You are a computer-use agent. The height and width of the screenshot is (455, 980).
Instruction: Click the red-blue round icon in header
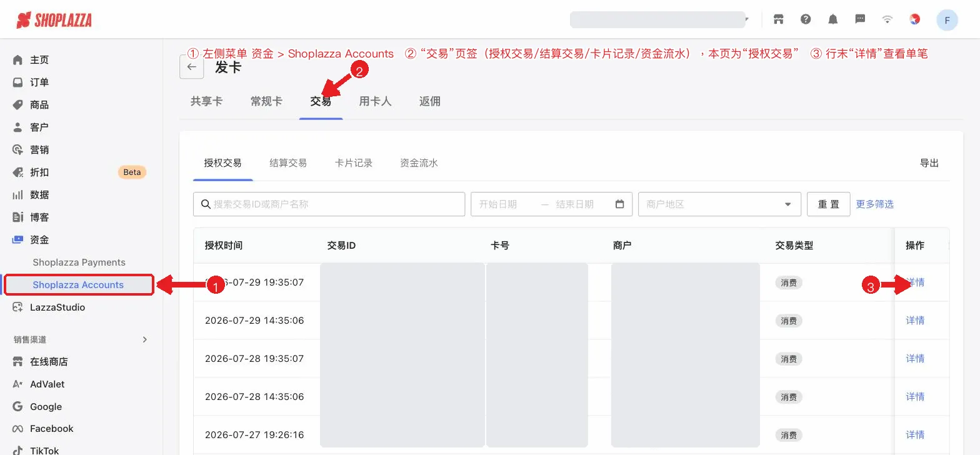[x=915, y=19]
